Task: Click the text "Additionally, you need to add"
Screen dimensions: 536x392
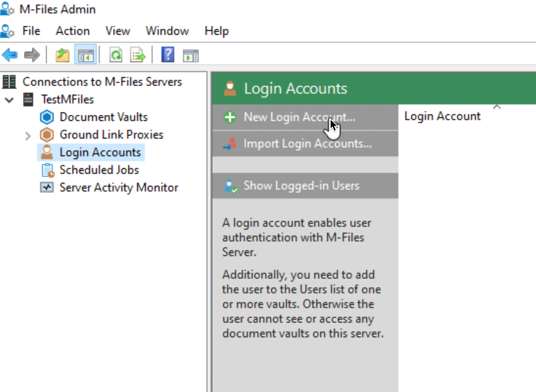Action: [x=298, y=275]
